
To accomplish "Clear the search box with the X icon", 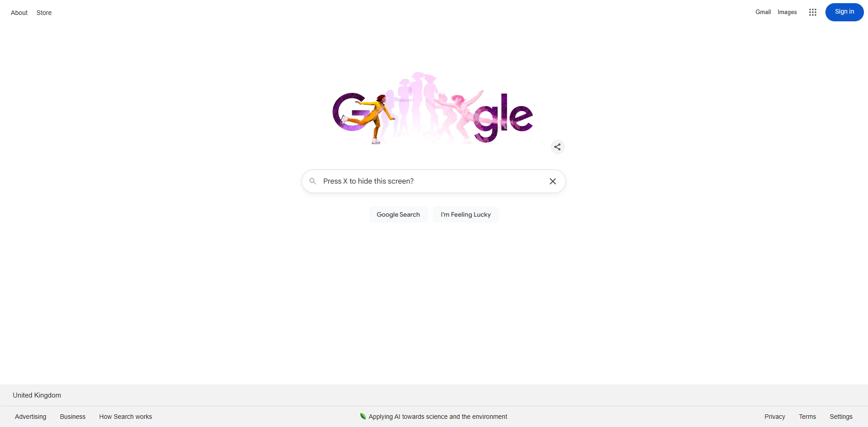I will (552, 181).
